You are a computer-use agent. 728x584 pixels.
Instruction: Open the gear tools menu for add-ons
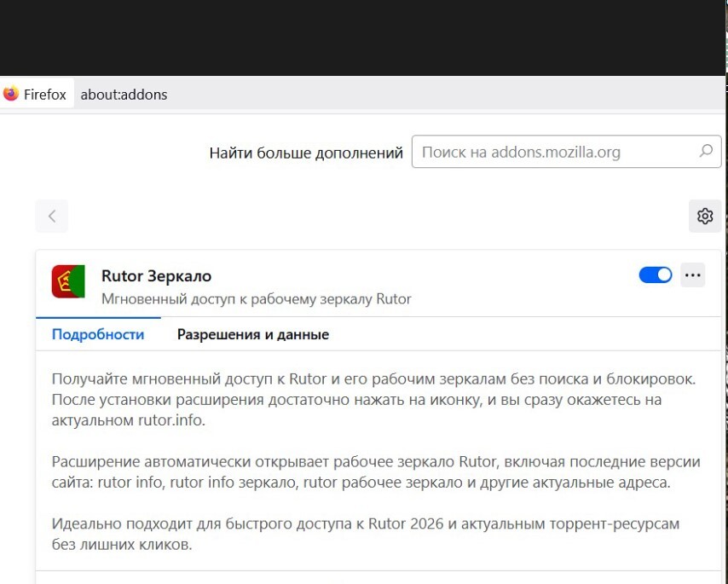click(705, 216)
